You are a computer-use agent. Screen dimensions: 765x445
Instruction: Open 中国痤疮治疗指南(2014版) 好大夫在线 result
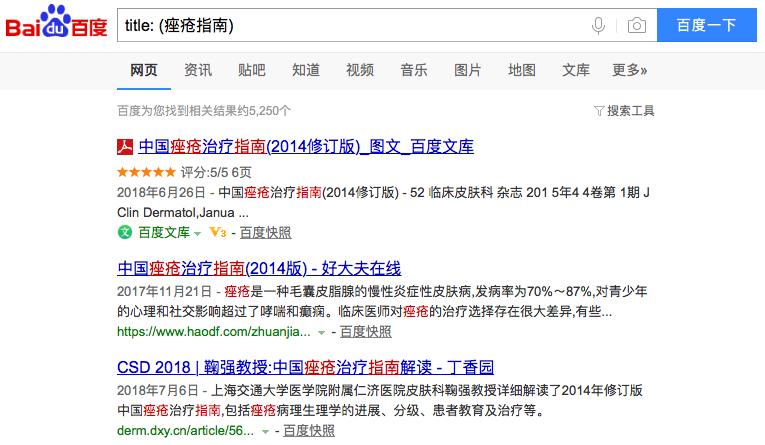(x=259, y=268)
